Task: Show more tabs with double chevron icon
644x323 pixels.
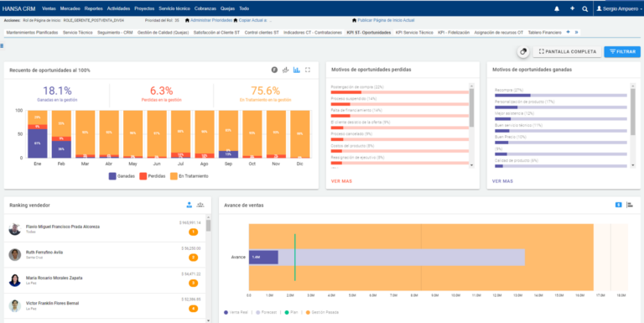Action: [576, 32]
